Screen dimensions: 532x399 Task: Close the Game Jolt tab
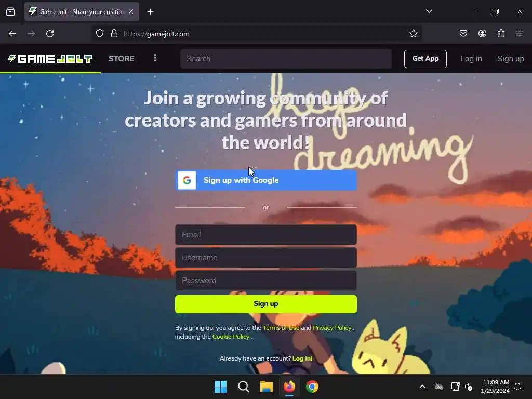pos(131,11)
